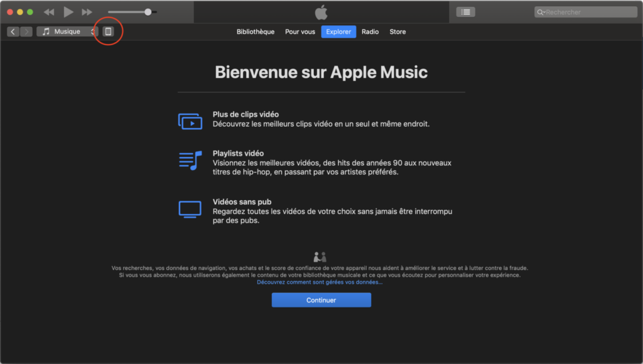Switch to the Bibliothèque tab

pos(255,32)
